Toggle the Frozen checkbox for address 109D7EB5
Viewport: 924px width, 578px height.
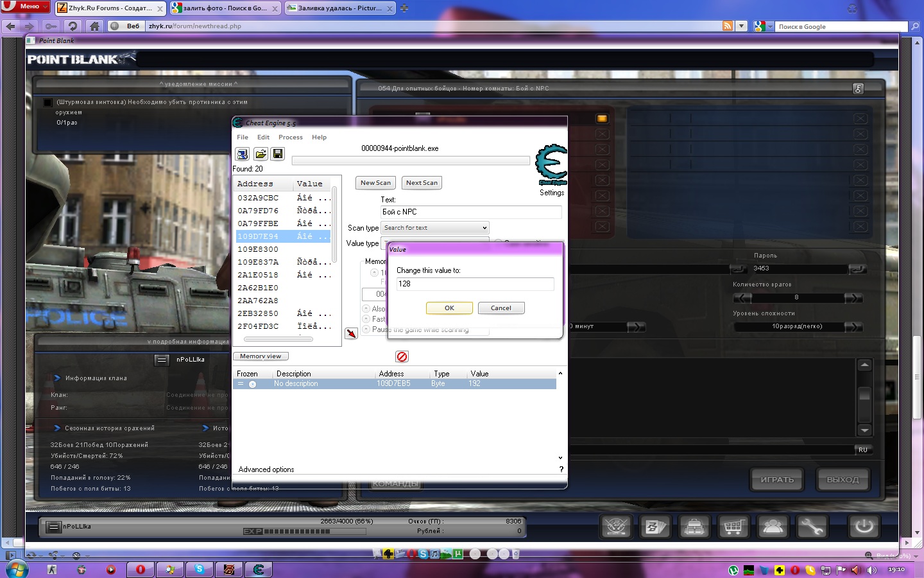pyautogui.click(x=241, y=384)
